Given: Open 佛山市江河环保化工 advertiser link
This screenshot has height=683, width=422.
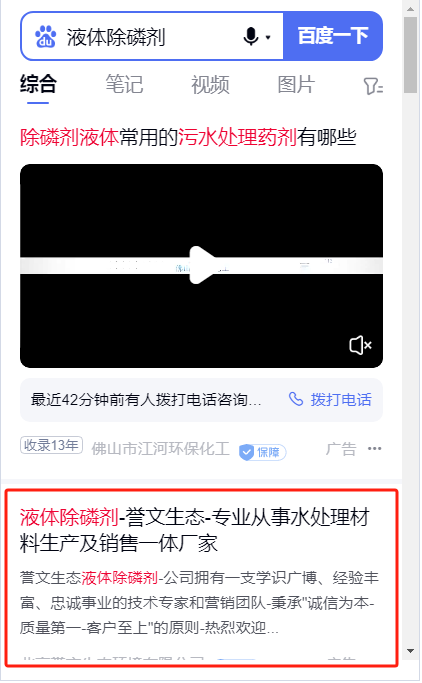Looking at the screenshot, I should click(x=160, y=449).
